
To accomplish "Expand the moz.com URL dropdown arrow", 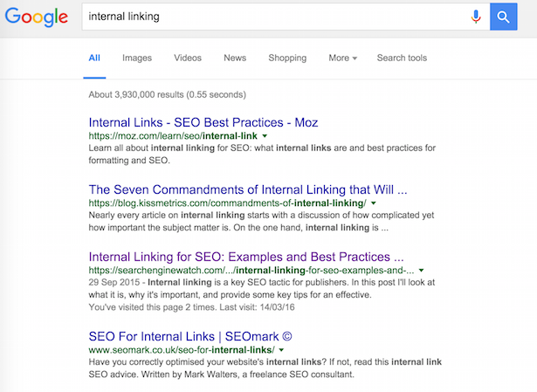I will coord(265,137).
